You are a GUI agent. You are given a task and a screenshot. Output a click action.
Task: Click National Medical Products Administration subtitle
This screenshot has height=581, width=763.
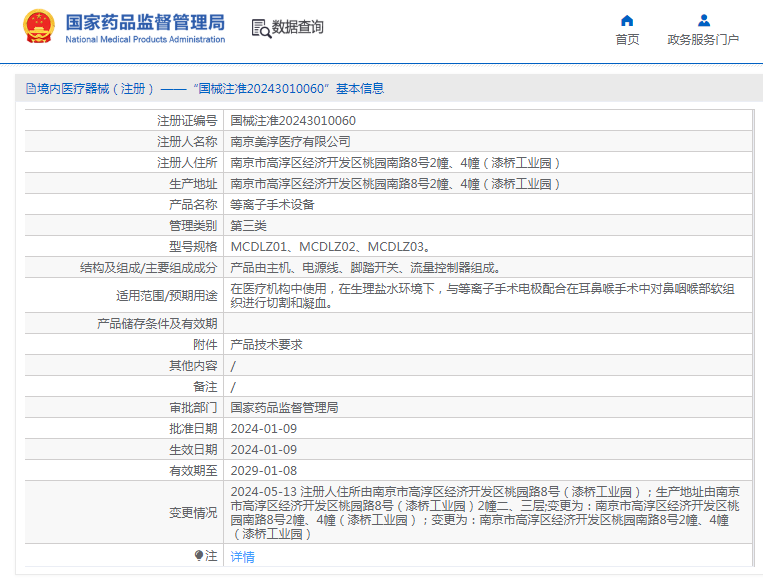[145, 39]
